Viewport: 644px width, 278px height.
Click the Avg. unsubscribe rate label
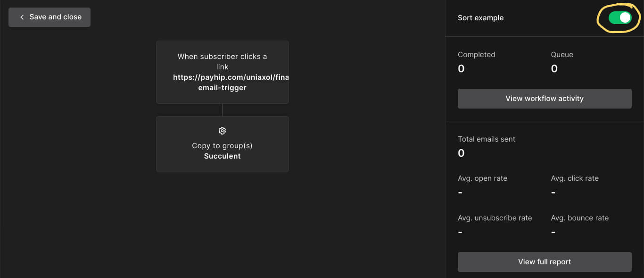495,218
